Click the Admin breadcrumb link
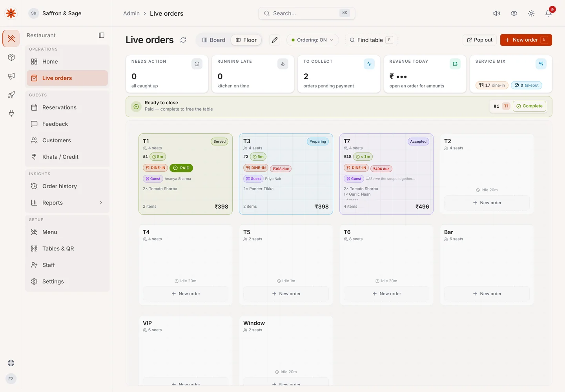The image size is (565, 392). pyautogui.click(x=131, y=13)
